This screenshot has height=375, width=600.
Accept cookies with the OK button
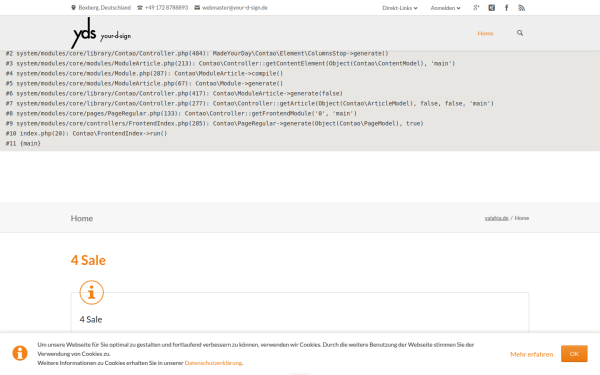point(574,354)
